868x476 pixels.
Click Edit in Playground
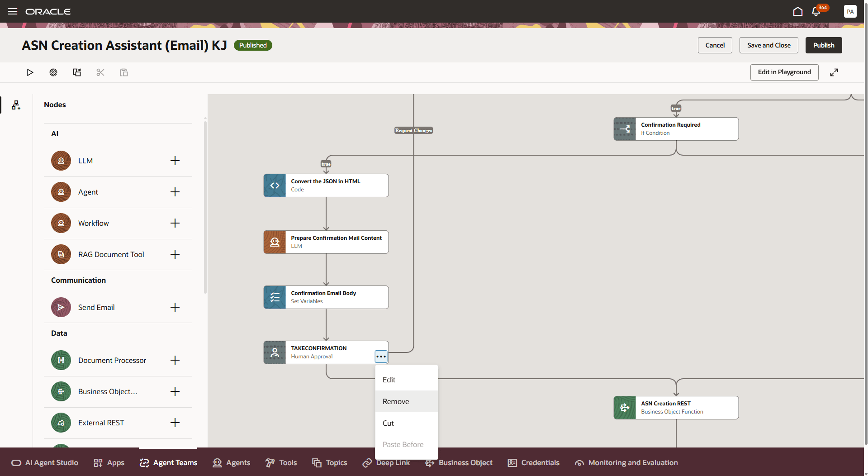click(x=784, y=72)
